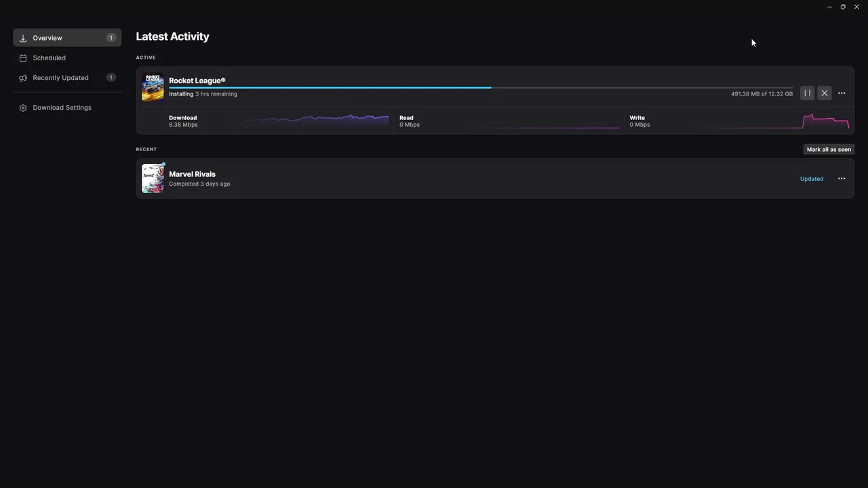Click 'Installing 3 hrs remaining' status text

tap(203, 94)
